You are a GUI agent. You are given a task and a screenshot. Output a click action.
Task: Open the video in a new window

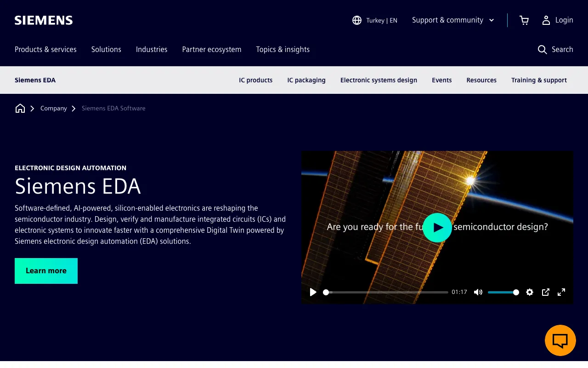545,292
